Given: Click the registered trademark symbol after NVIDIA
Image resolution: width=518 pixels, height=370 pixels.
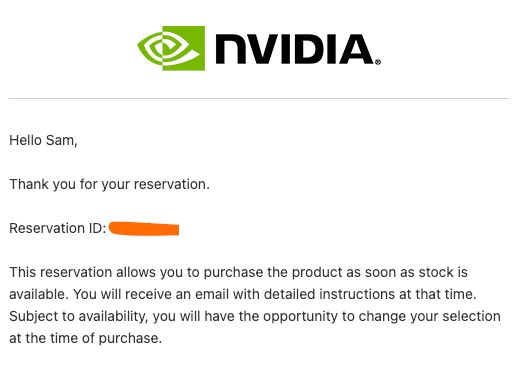Looking at the screenshot, I should 378,62.
